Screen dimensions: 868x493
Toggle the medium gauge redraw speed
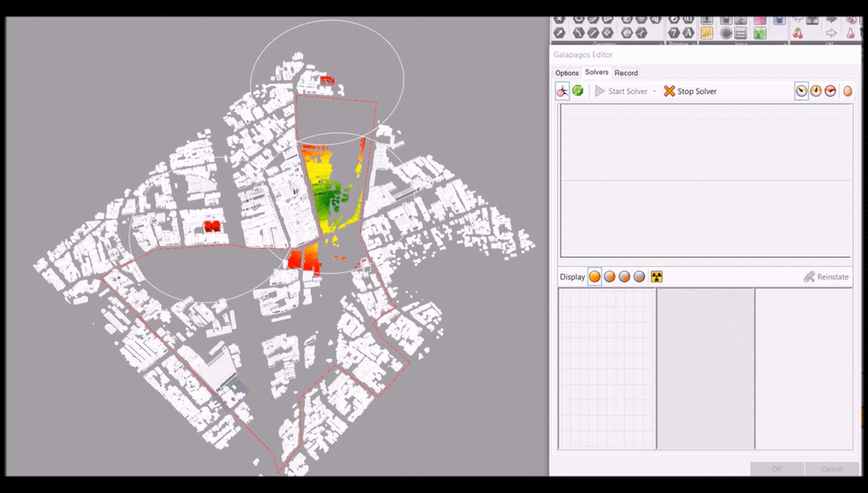pyautogui.click(x=816, y=91)
